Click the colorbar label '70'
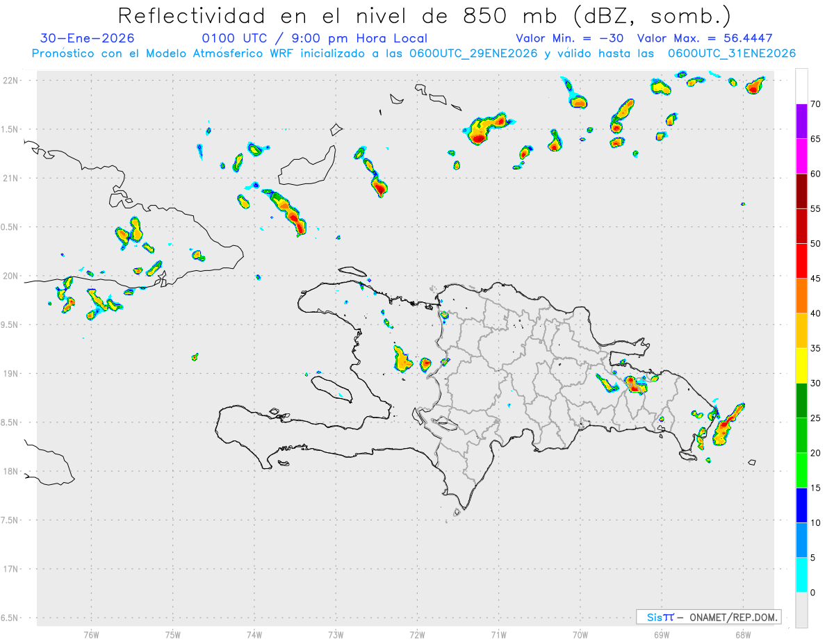This screenshot has height=644, width=834. pos(816,104)
